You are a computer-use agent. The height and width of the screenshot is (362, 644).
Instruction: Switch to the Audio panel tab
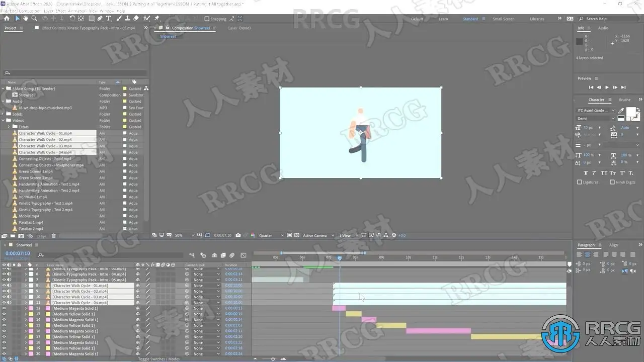(x=603, y=28)
